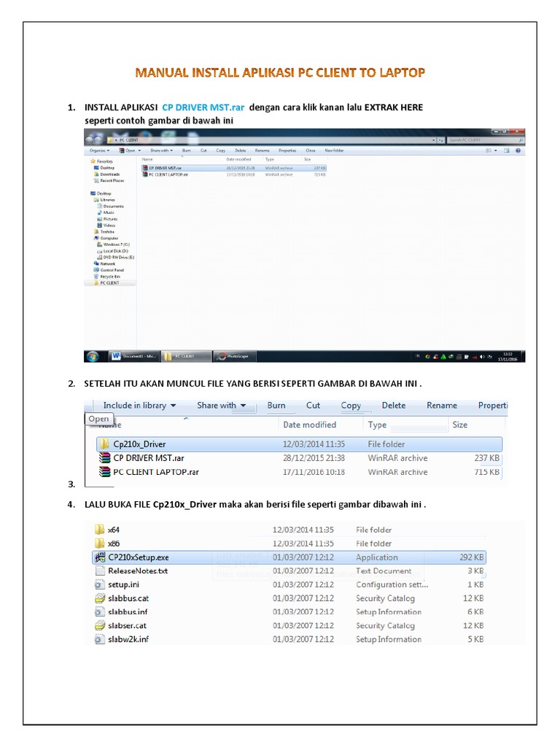This screenshot has width=560, height=747.
Task: Switch to PC CLIENT folder taskbar button
Action: coord(186,356)
